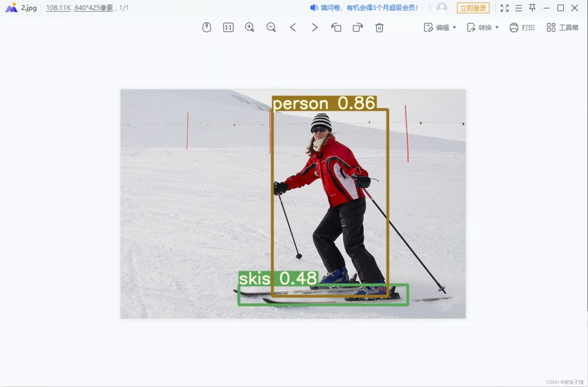Enter fullscreen view mode

pyautogui.click(x=504, y=8)
